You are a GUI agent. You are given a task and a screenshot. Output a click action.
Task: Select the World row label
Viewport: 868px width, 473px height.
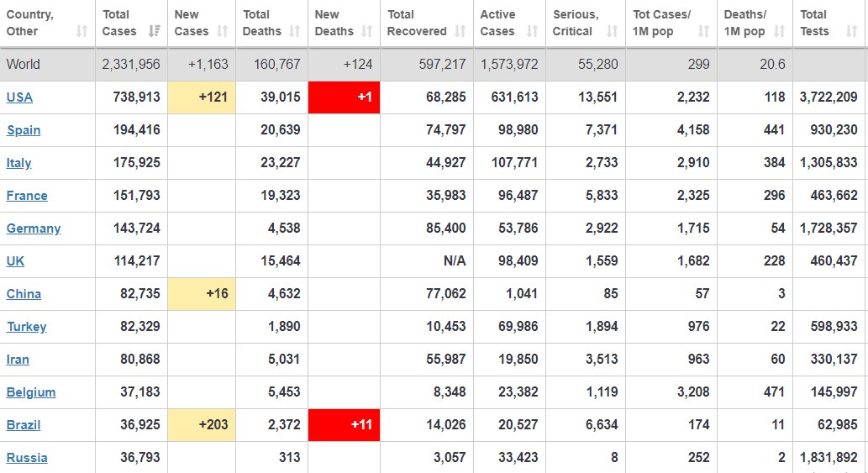click(24, 64)
